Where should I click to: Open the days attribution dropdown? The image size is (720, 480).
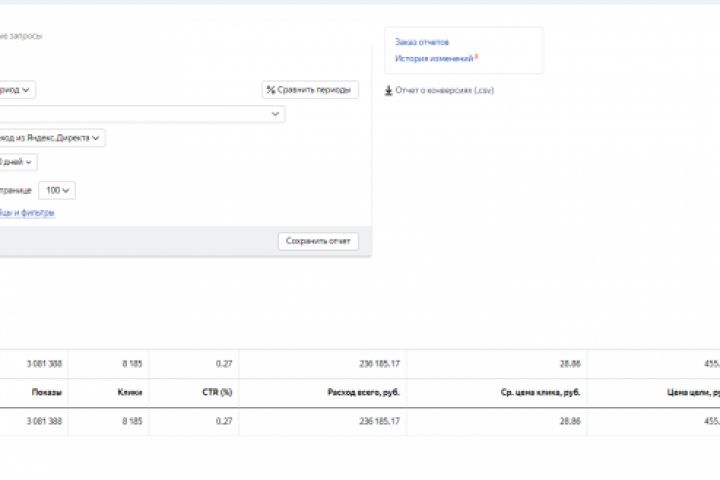point(18,162)
